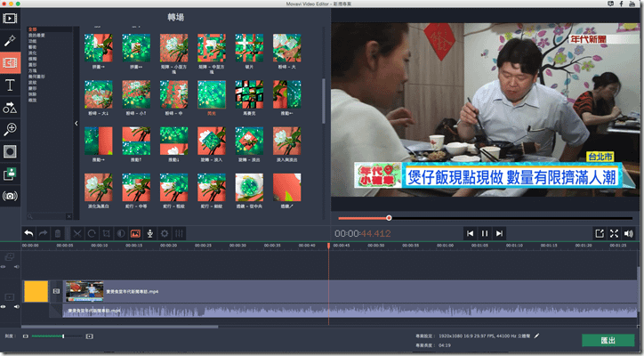Select the 碎片 transition thumbnail
The height and width of the screenshot is (356, 644).
click(249, 48)
